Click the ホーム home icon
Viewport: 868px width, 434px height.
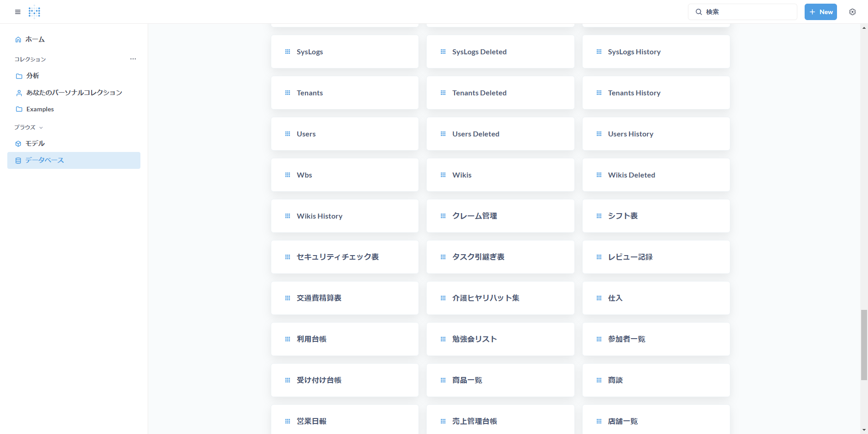(x=18, y=40)
